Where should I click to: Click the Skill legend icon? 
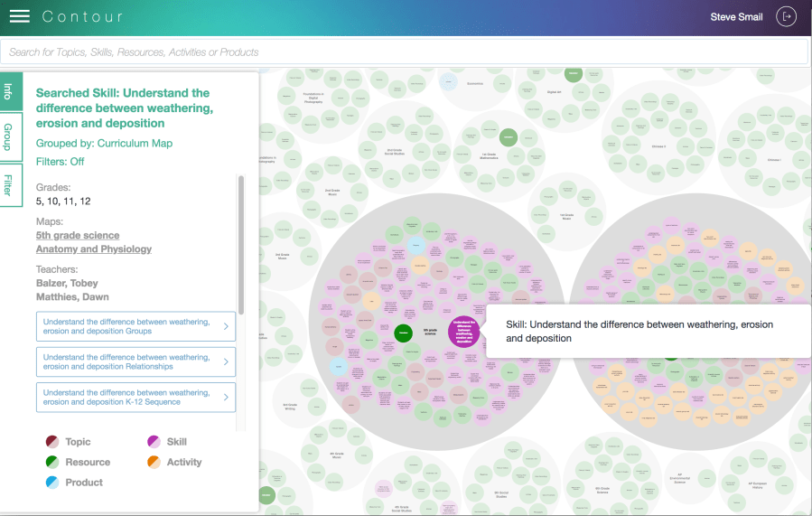point(154,442)
